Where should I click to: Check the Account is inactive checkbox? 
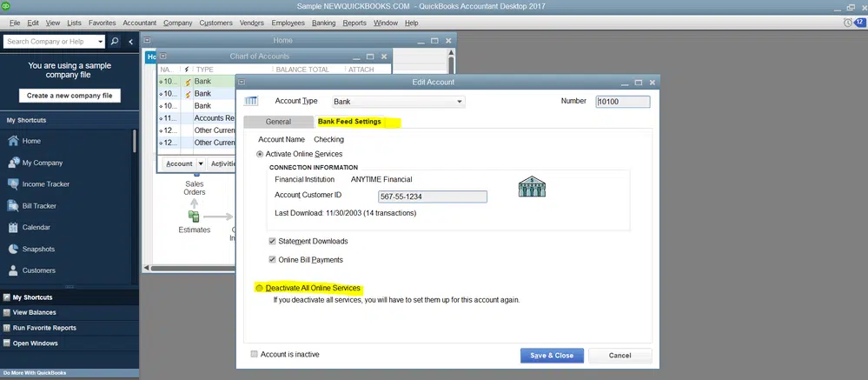pyautogui.click(x=254, y=354)
